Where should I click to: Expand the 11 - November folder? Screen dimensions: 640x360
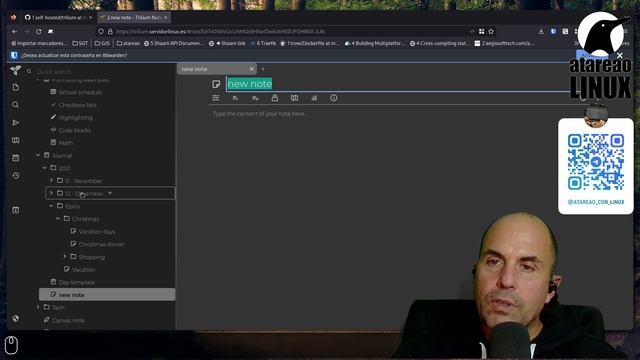pos(51,180)
